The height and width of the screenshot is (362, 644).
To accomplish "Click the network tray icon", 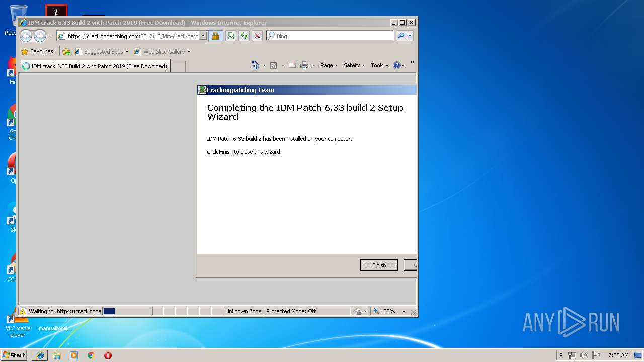I will (x=572, y=355).
